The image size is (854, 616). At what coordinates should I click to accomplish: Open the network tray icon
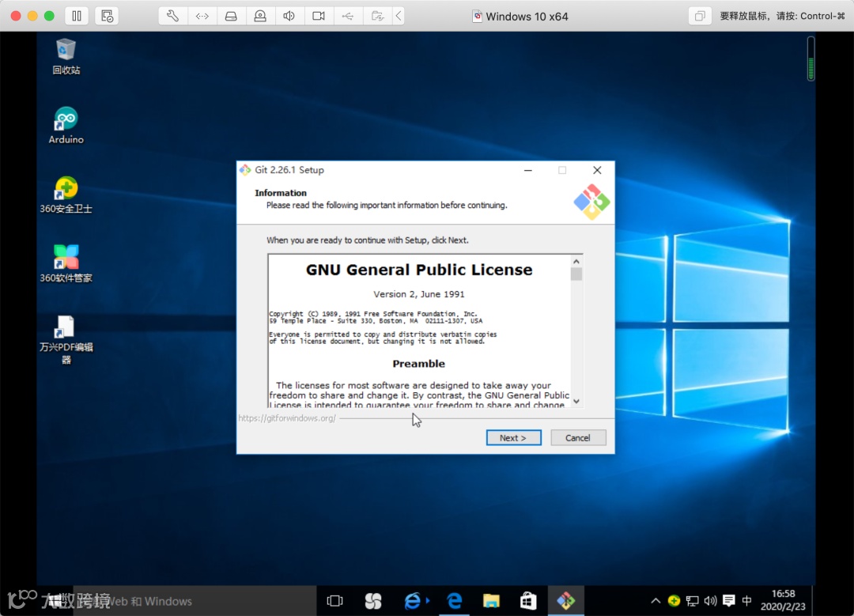tap(692, 601)
